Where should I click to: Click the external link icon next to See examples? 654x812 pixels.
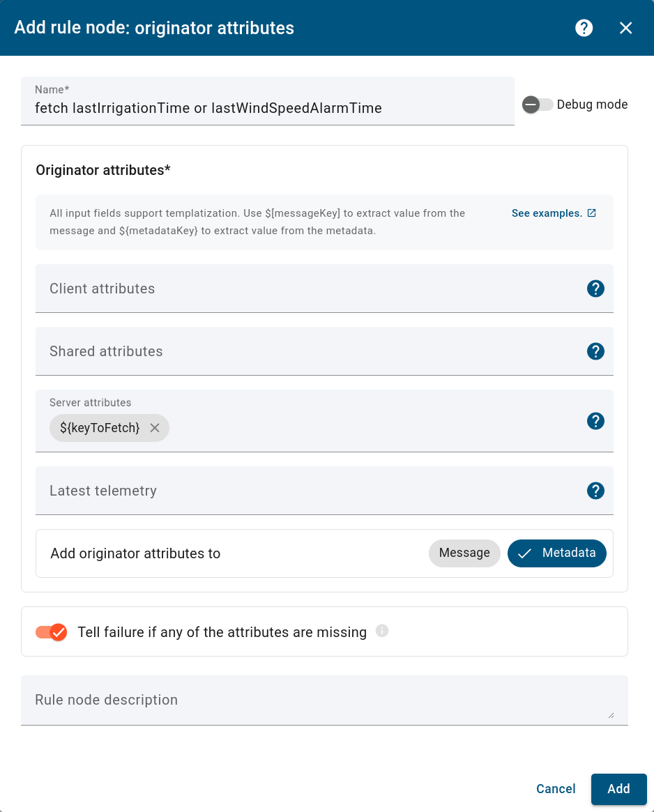pyautogui.click(x=591, y=213)
